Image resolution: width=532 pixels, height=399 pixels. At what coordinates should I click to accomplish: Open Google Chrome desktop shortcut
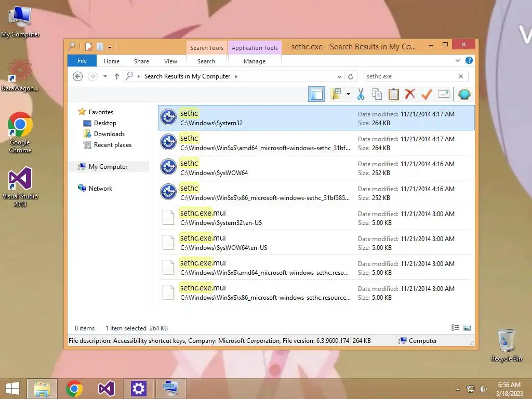20,132
